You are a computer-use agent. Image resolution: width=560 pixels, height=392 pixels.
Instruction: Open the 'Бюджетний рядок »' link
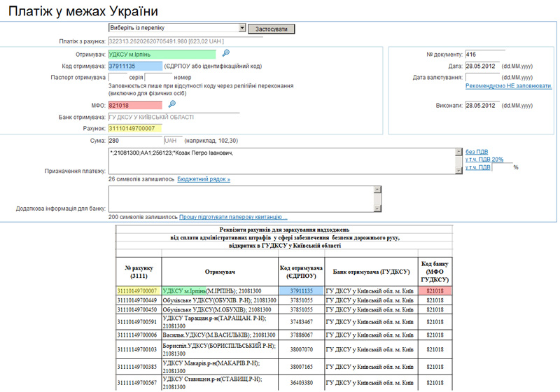click(204, 179)
